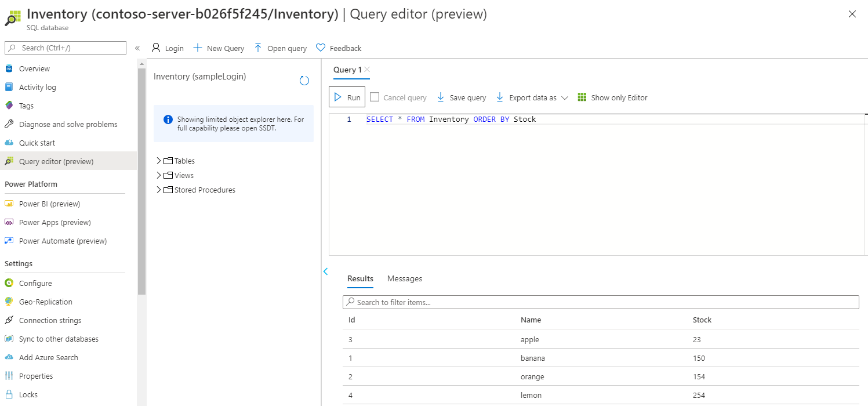Select the Query 1 tab
This screenshot has height=406, width=868.
346,69
